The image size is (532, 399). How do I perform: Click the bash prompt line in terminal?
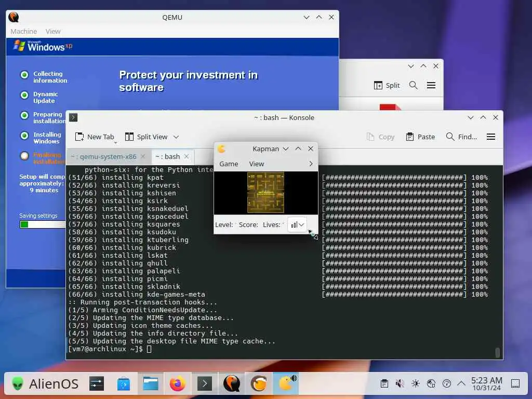click(110, 349)
